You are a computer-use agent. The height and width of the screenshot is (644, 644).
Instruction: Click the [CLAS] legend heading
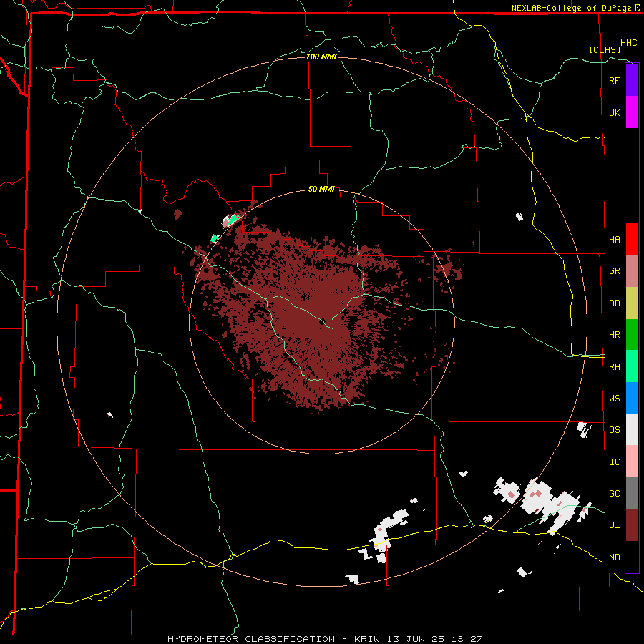point(605,49)
